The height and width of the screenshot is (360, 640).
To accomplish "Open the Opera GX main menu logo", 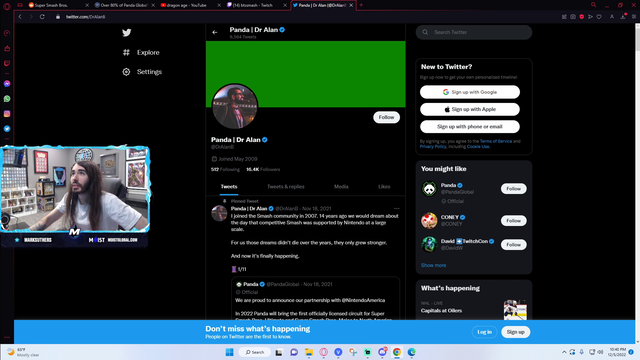I will (x=7, y=6).
